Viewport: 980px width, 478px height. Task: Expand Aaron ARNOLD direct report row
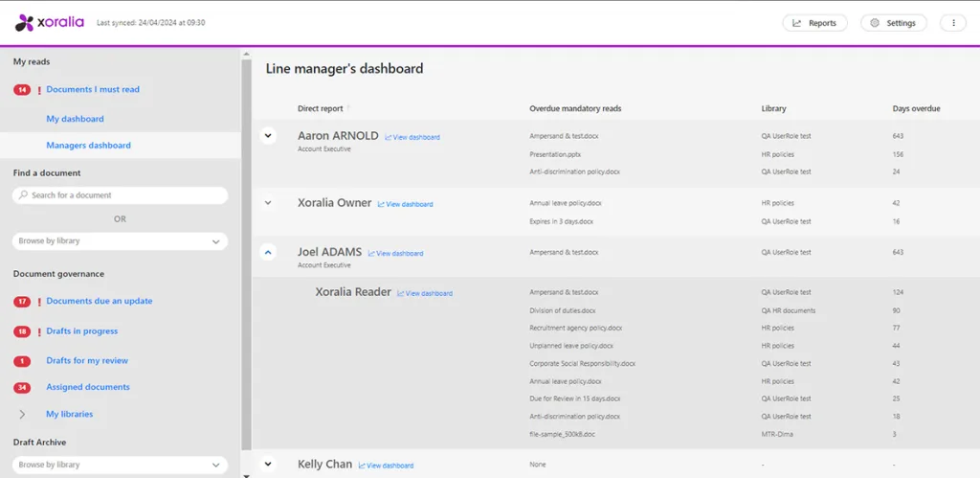coord(268,136)
